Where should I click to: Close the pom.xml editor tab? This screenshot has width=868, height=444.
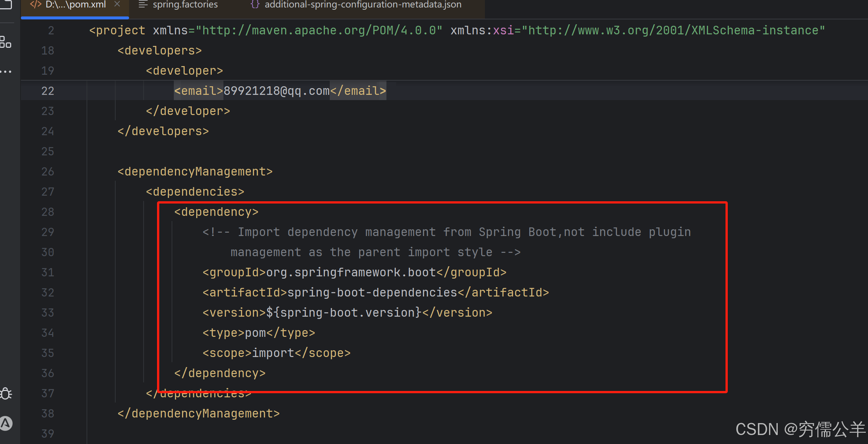[x=117, y=4]
